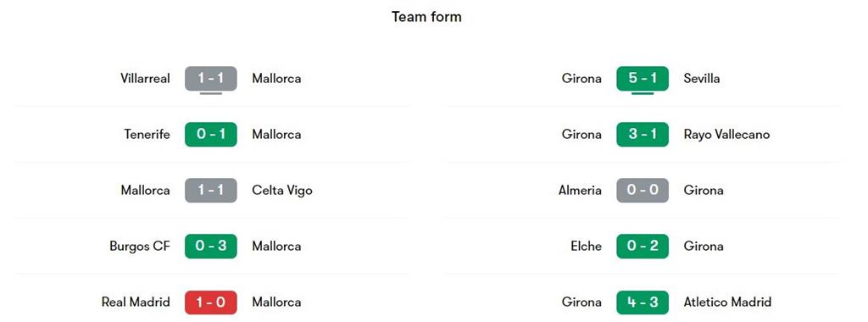View the Burgos CF 0-3 Mallorca result
The height and width of the screenshot is (322, 868).
pos(211,247)
